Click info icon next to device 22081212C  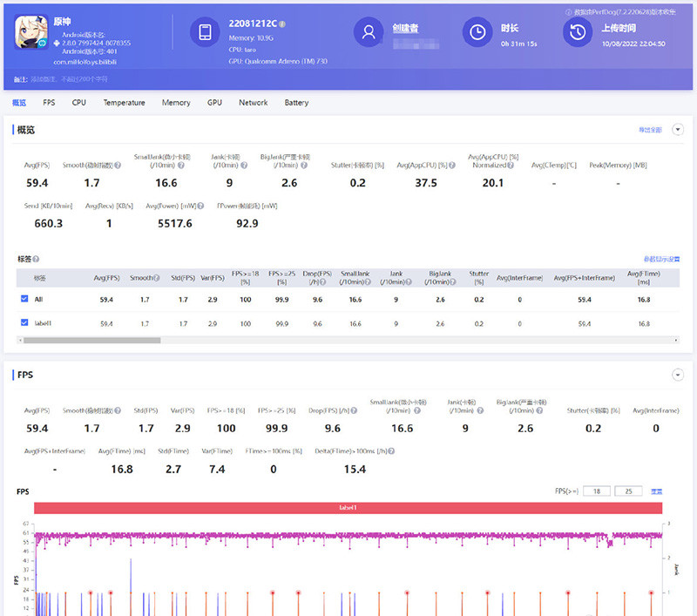(282, 24)
